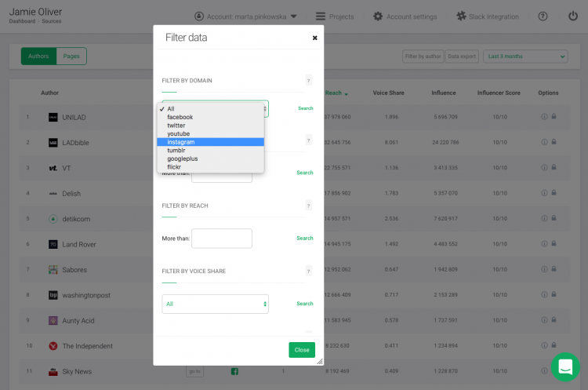Image resolution: width=588 pixels, height=390 pixels.
Task: Click Search next to the domain filter
Action: 306,108
